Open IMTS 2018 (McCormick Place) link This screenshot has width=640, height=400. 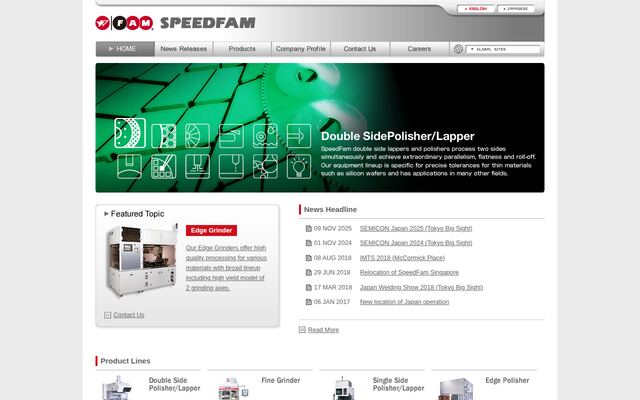(402, 258)
